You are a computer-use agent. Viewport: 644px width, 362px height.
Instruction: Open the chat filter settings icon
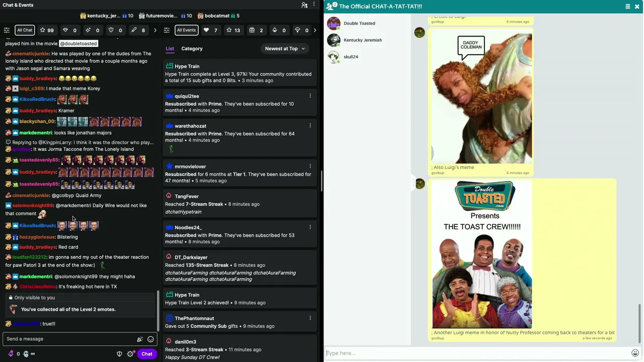7,30
